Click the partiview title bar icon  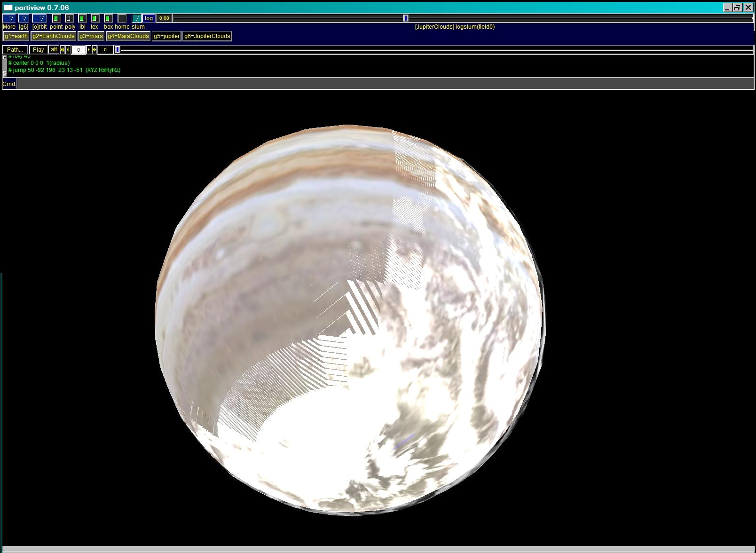(8, 8)
